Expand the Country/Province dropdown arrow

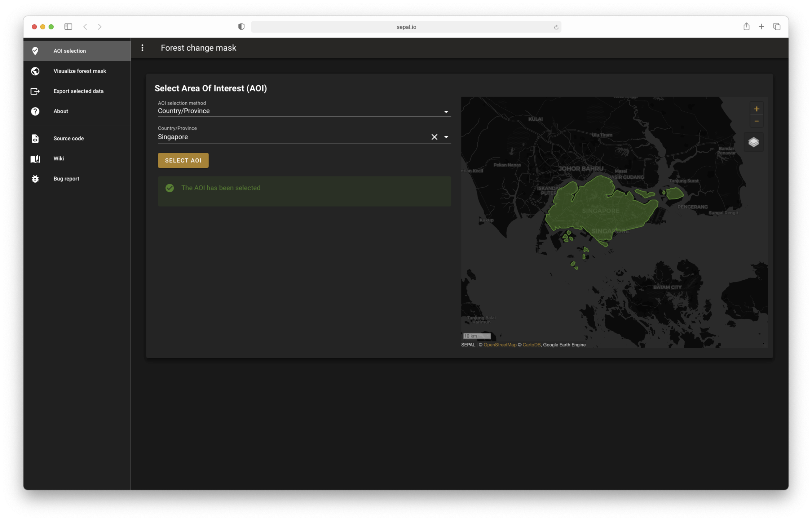pyautogui.click(x=446, y=137)
